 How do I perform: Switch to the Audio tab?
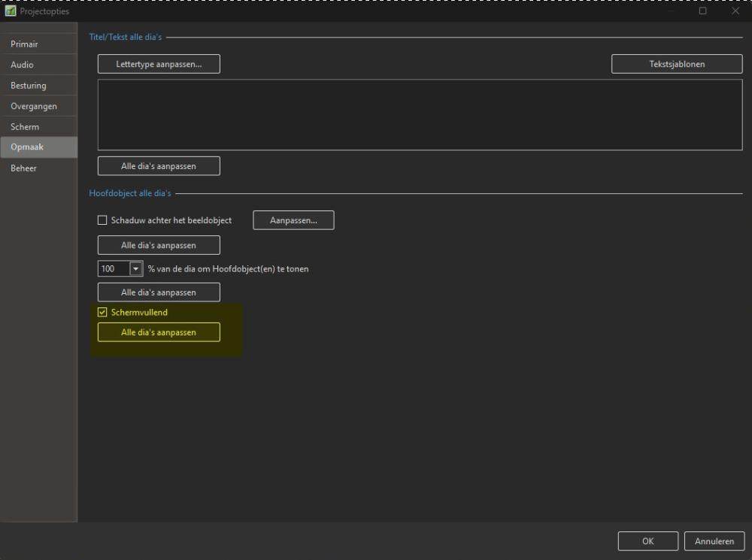38,65
